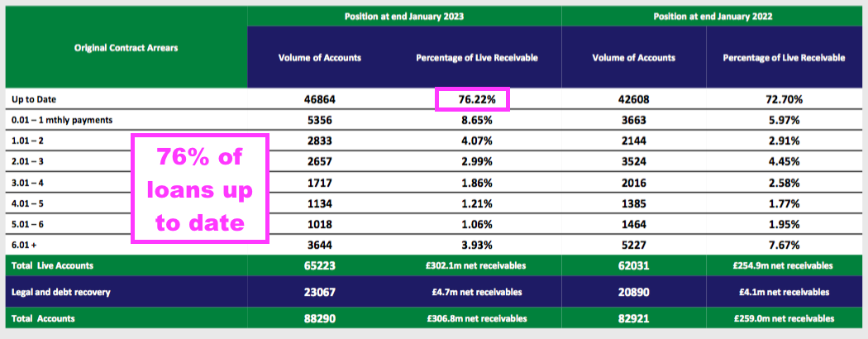Click the "Original Contract Arrears" header

[x=126, y=48]
